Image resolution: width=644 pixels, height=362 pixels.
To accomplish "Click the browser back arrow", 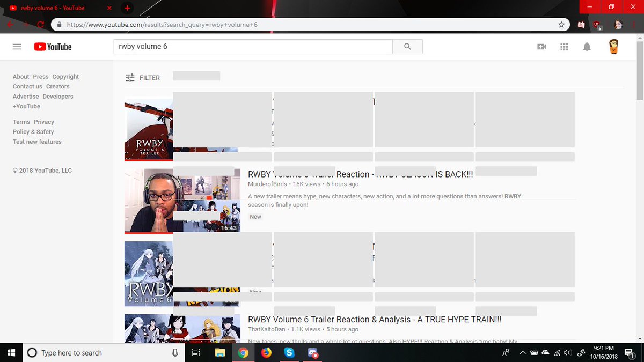I will pyautogui.click(x=10, y=25).
